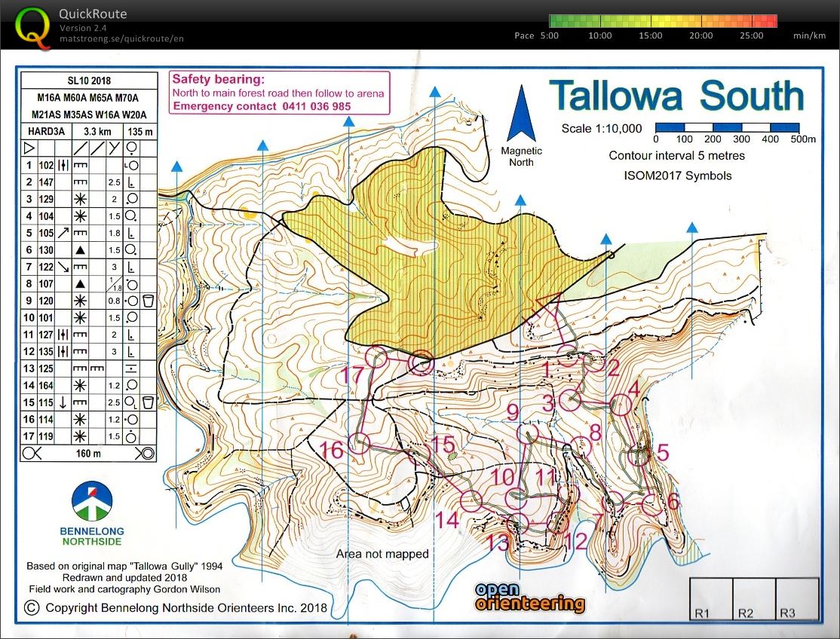Select control circle 16 on the map
Image resolution: width=840 pixels, height=639 pixels.
click(361, 443)
